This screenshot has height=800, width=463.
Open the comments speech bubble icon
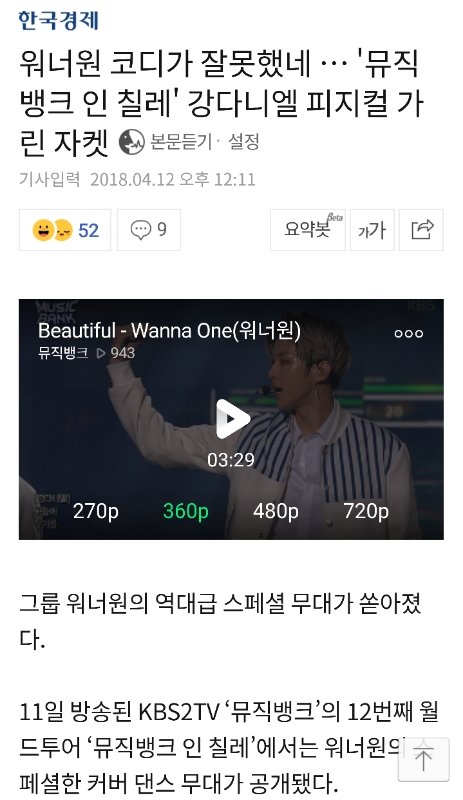tap(140, 230)
